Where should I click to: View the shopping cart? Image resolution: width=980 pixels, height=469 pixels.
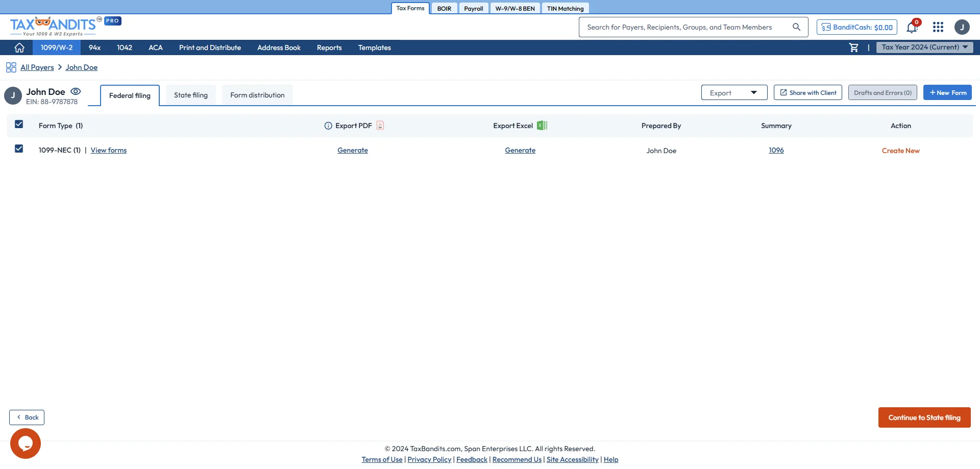point(853,47)
